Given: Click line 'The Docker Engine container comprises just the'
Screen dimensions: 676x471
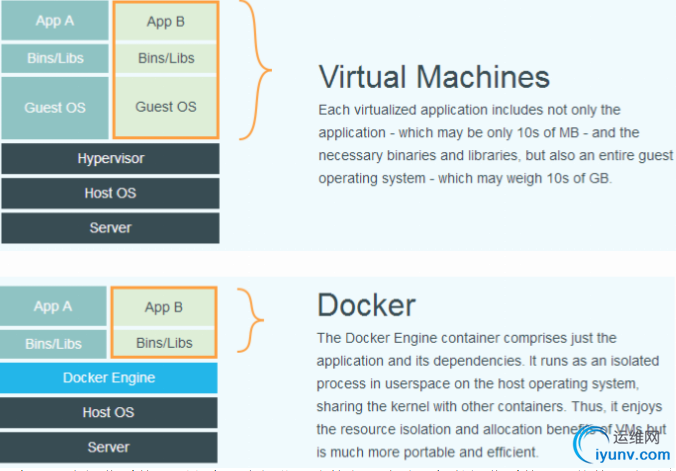Looking at the screenshot, I should [x=466, y=338].
